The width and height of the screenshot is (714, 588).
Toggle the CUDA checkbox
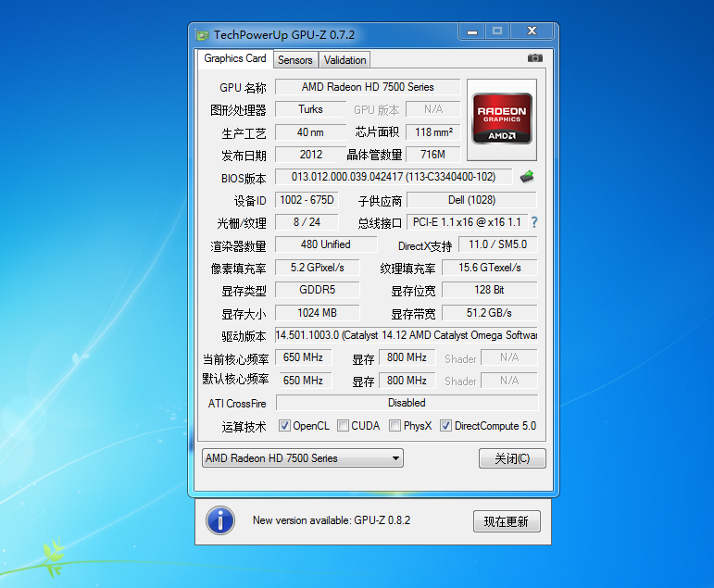click(x=343, y=426)
